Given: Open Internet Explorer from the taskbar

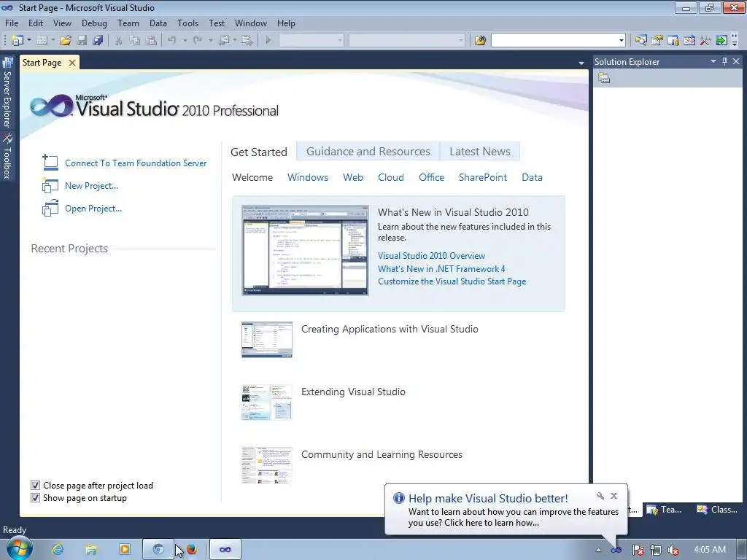Looking at the screenshot, I should point(58,550).
